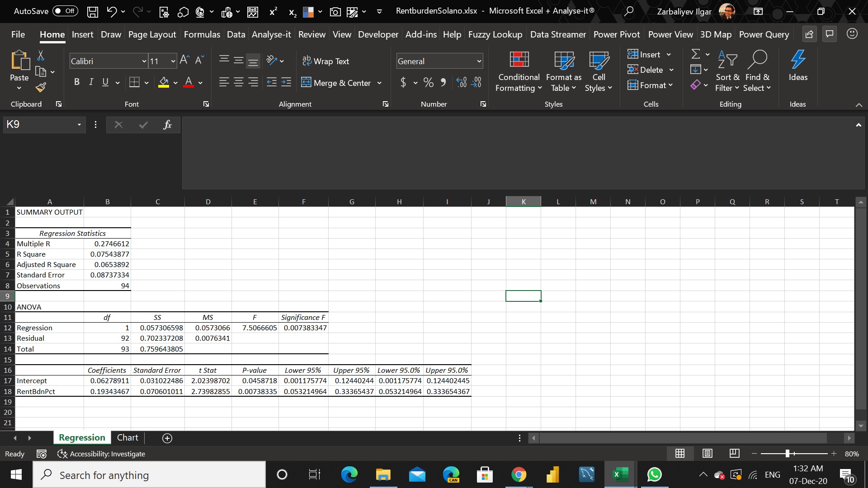Click the Conditional Formatting icon
Viewport: 868px width, 488px height.
(x=519, y=60)
